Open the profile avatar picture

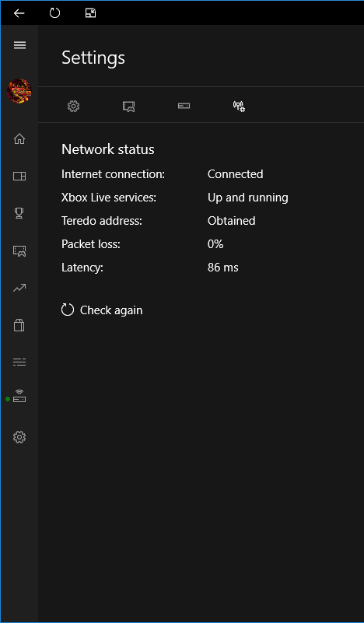pos(19,91)
